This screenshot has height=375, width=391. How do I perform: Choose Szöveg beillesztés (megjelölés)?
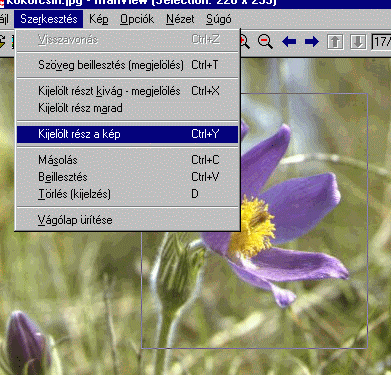tap(128, 65)
